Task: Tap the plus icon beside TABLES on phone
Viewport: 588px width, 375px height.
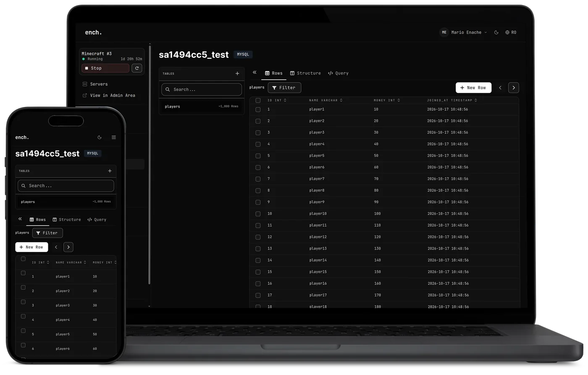Action: [110, 171]
